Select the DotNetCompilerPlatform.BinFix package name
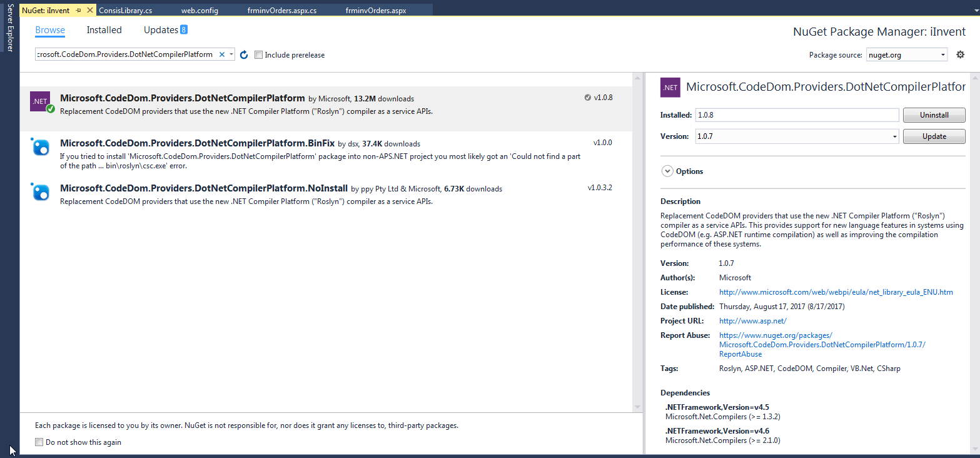This screenshot has height=458, width=980. click(198, 143)
